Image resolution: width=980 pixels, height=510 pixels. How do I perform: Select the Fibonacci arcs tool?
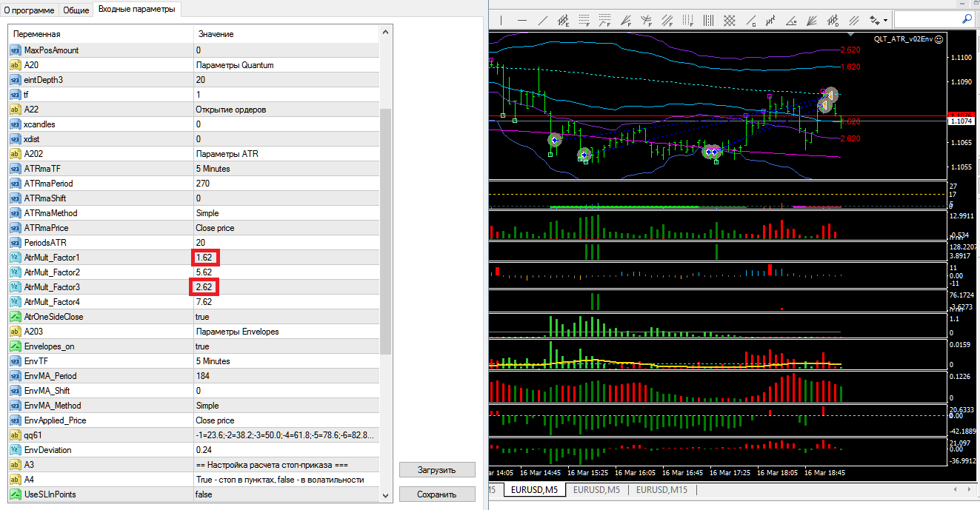coord(647,20)
